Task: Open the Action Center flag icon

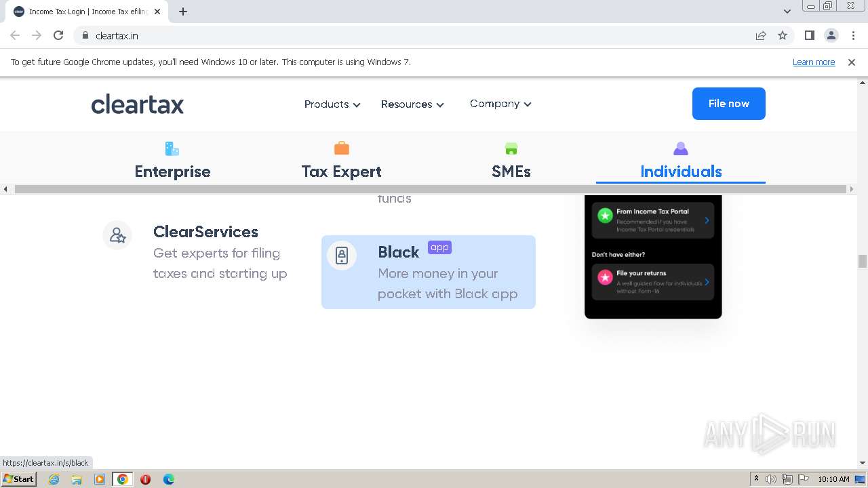Action: click(803, 479)
